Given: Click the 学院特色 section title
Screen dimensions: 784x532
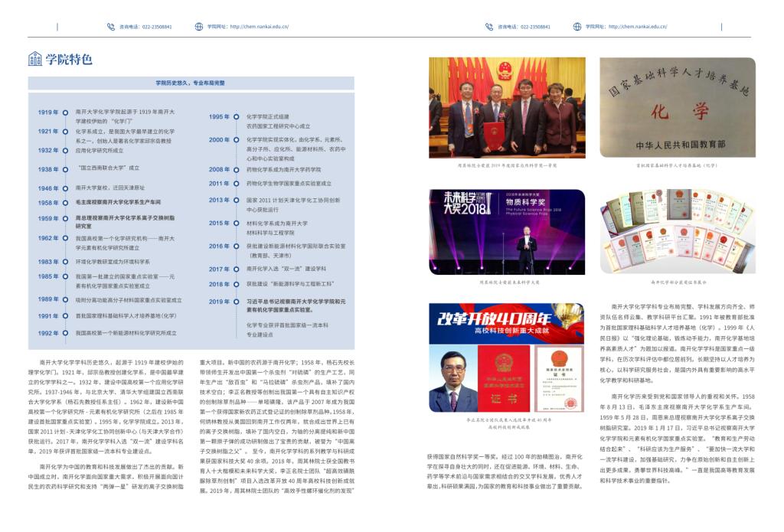Looking at the screenshot, I should 69,59.
